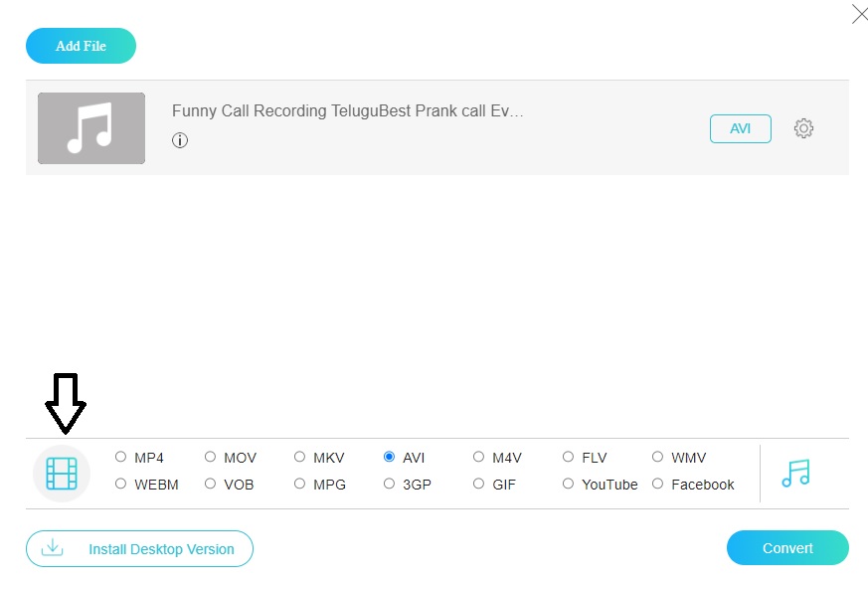The width and height of the screenshot is (868, 590).
Task: Click the Add File button
Action: point(81,46)
